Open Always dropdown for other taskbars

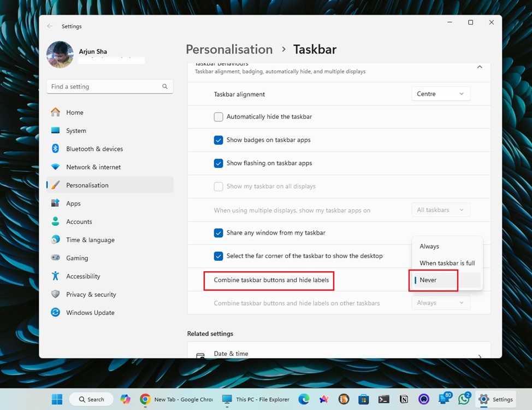coord(441,303)
